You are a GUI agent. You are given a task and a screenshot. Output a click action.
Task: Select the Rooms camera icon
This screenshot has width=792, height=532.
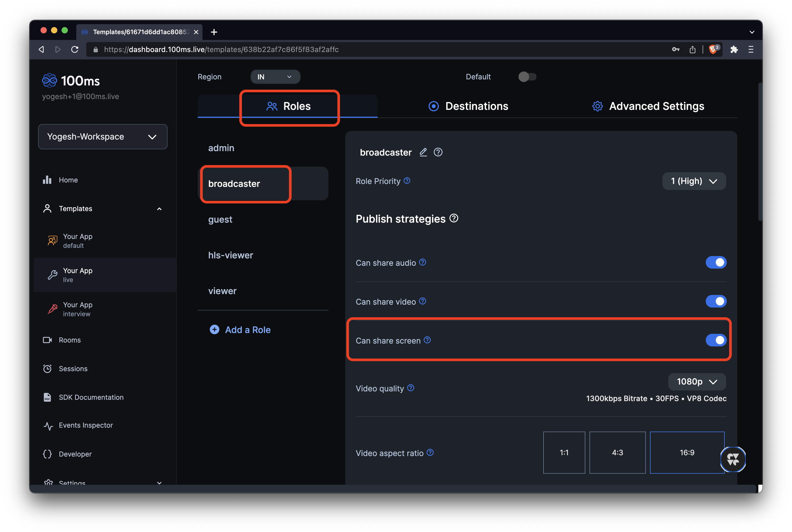coord(48,340)
